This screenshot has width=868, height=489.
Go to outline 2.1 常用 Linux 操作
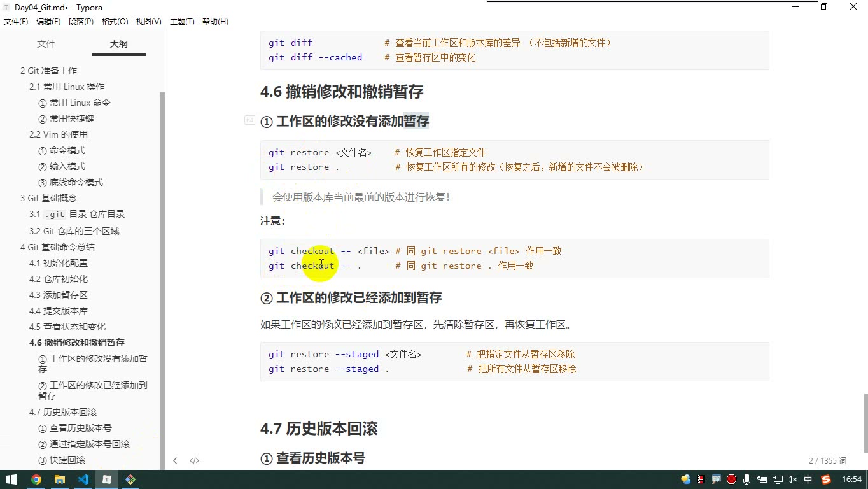pos(67,87)
